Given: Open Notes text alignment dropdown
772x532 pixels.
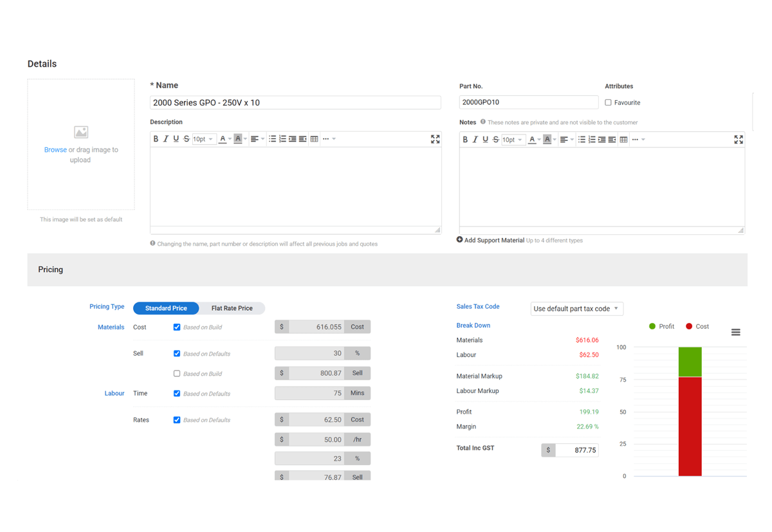Looking at the screenshot, I should (x=566, y=140).
